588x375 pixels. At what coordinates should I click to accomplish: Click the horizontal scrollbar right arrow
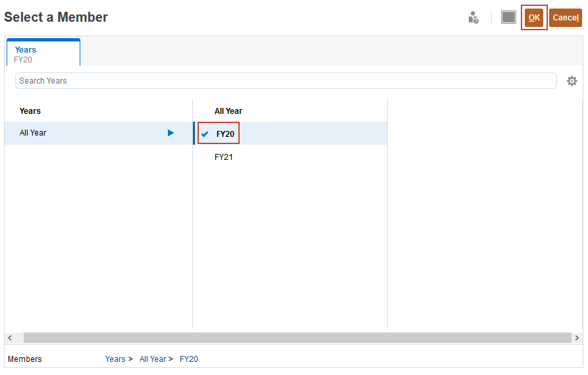[x=577, y=337]
